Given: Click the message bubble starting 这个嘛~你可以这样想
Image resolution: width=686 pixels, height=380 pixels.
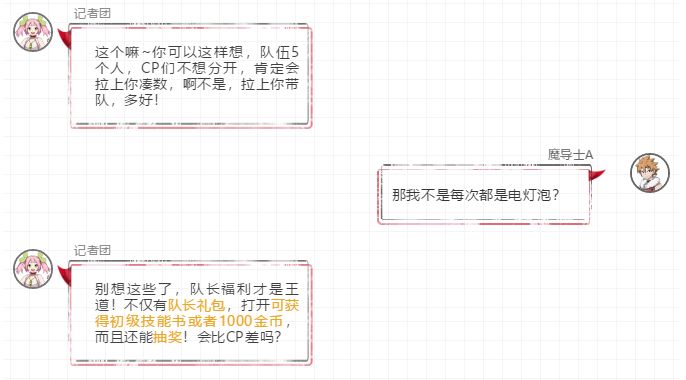Looking at the screenshot, I should tap(190, 76).
